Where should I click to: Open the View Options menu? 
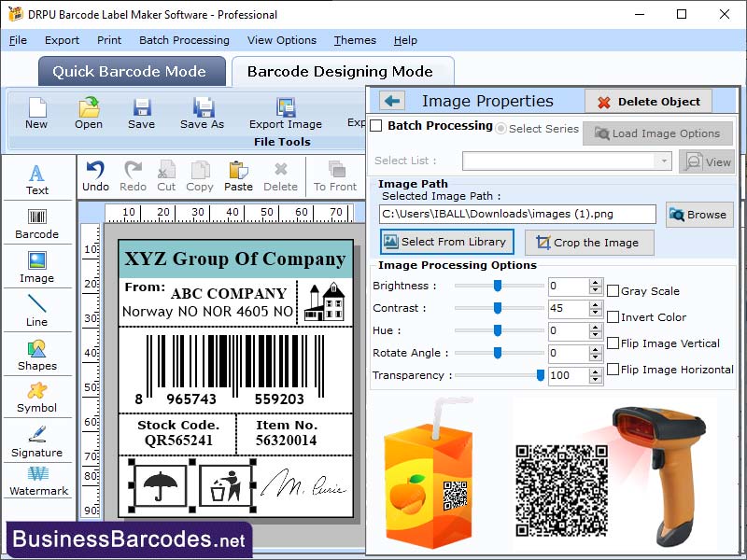pos(282,40)
